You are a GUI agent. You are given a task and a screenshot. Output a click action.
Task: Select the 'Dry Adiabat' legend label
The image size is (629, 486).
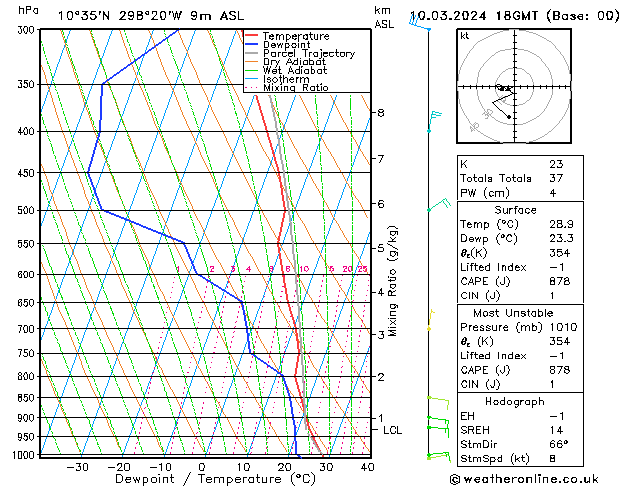pyautogui.click(x=294, y=62)
